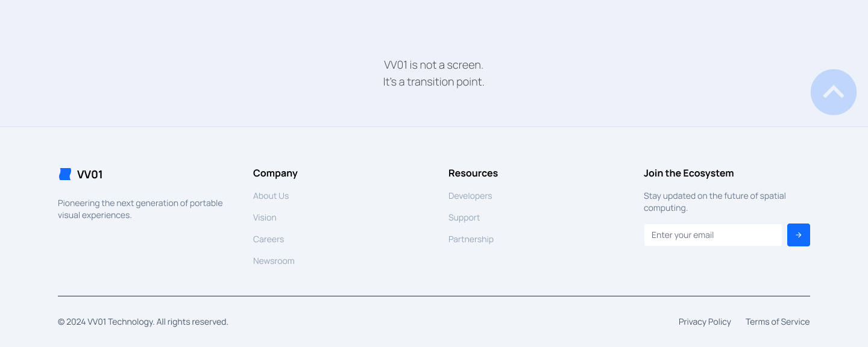
Task: Tap the arrow inside the blue square button
Action: click(799, 235)
